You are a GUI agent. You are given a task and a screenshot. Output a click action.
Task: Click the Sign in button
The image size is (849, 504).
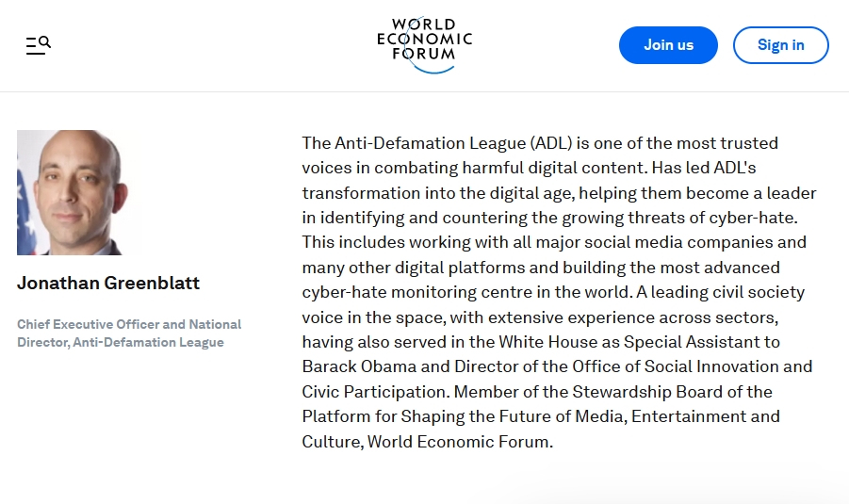(x=781, y=45)
